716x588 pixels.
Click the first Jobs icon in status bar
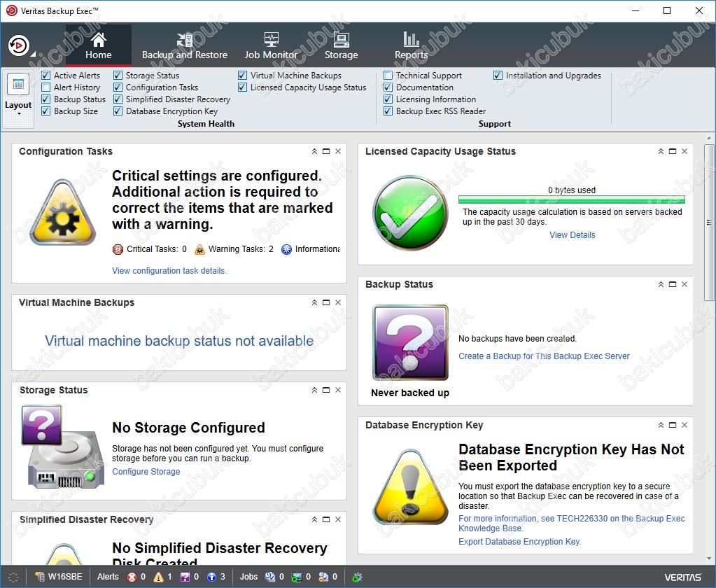coord(270,577)
